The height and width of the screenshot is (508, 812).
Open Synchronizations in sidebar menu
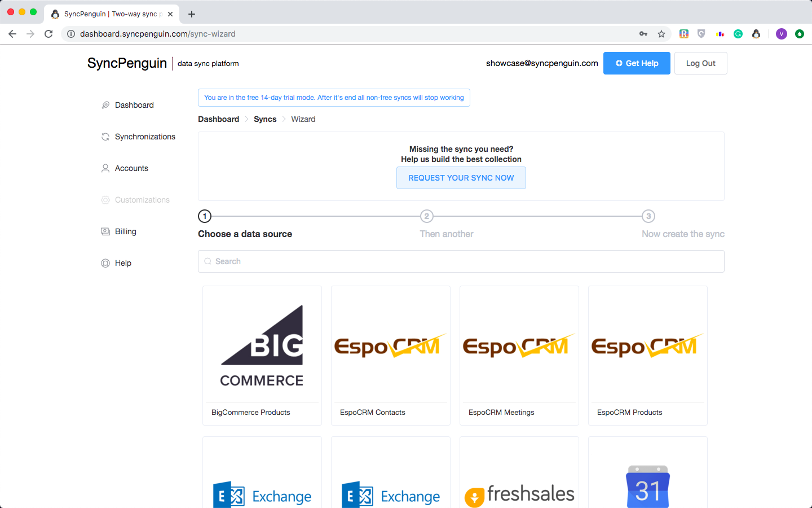145,137
